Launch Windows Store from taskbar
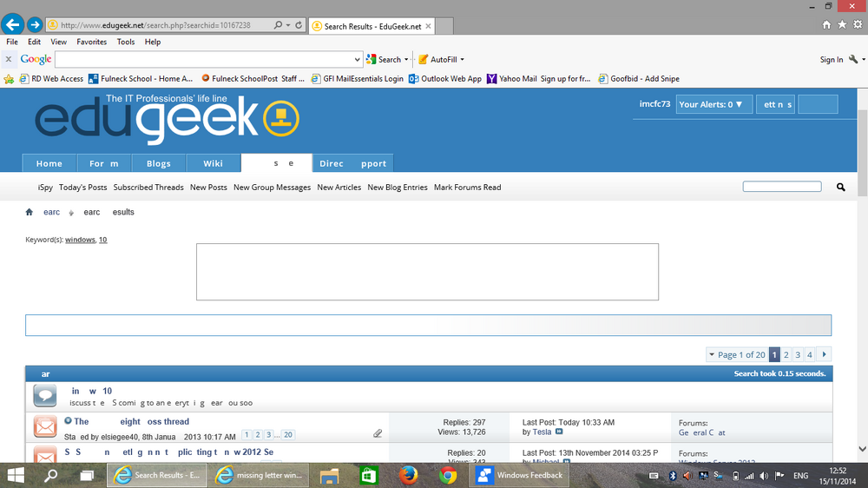Image resolution: width=868 pixels, height=488 pixels. (369, 475)
